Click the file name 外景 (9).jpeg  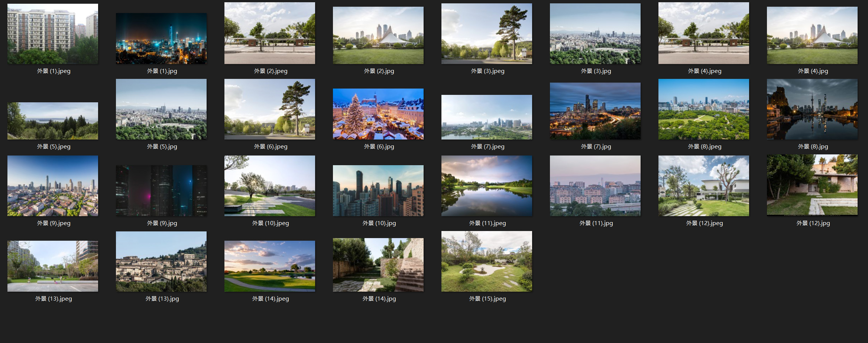click(x=54, y=223)
